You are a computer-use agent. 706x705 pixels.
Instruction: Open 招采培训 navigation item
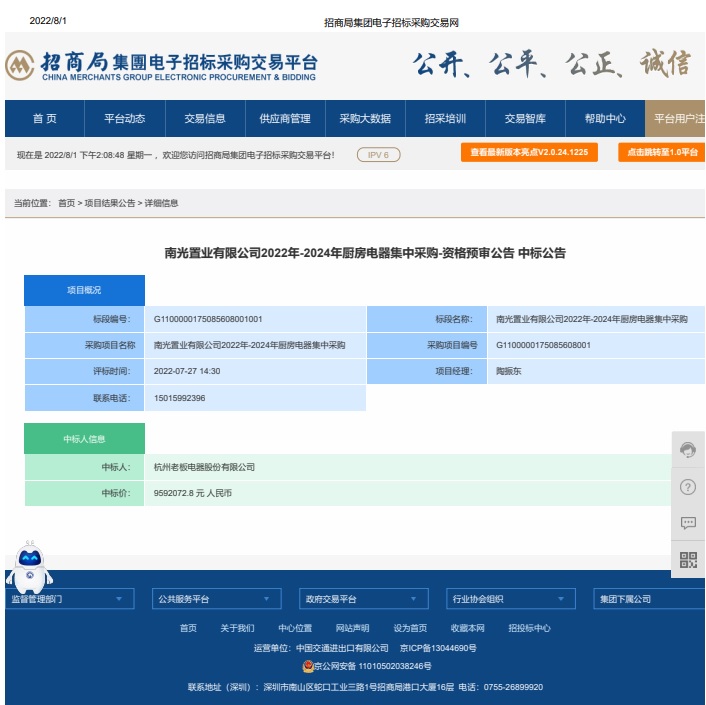click(x=445, y=118)
